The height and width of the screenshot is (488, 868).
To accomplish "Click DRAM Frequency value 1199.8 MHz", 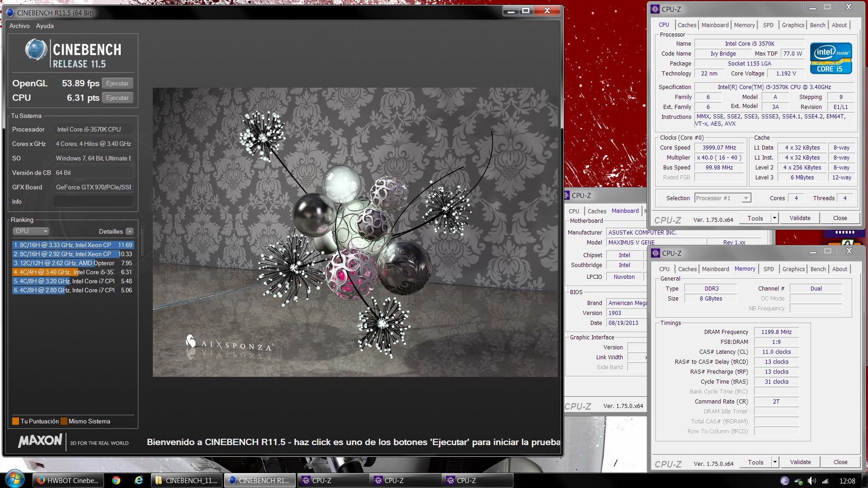I will point(776,332).
